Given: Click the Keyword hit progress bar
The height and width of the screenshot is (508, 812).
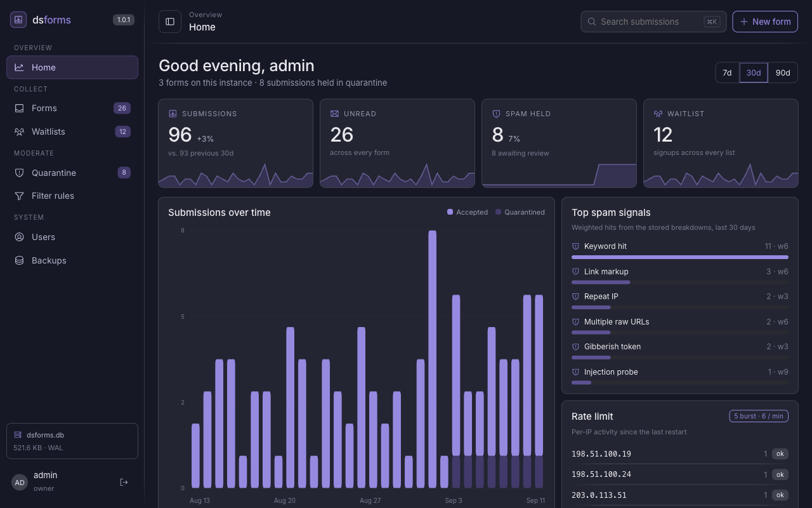Looking at the screenshot, I should pos(680,257).
